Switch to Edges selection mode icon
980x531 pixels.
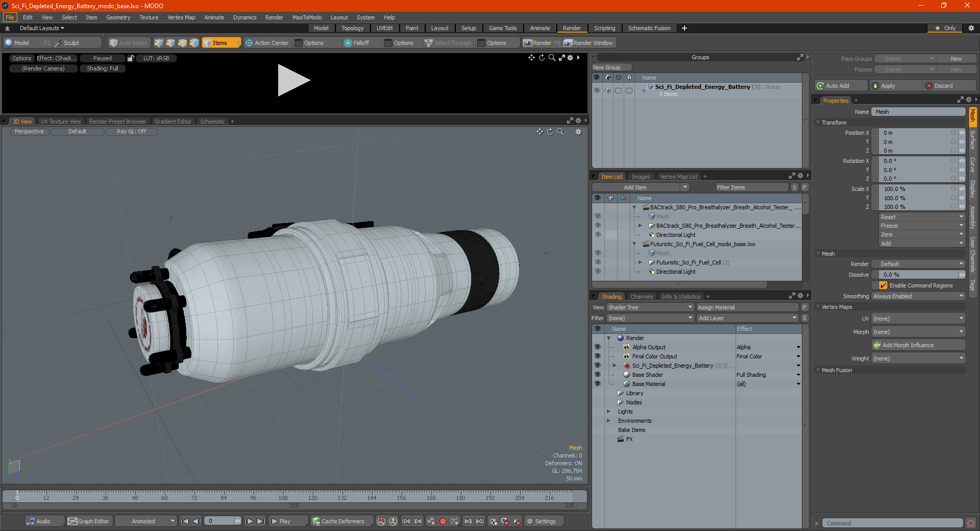tap(170, 43)
